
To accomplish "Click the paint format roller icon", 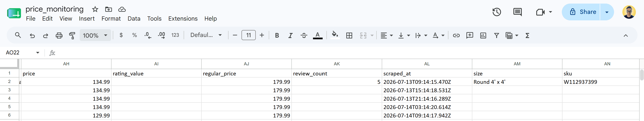I will (x=72, y=35).
